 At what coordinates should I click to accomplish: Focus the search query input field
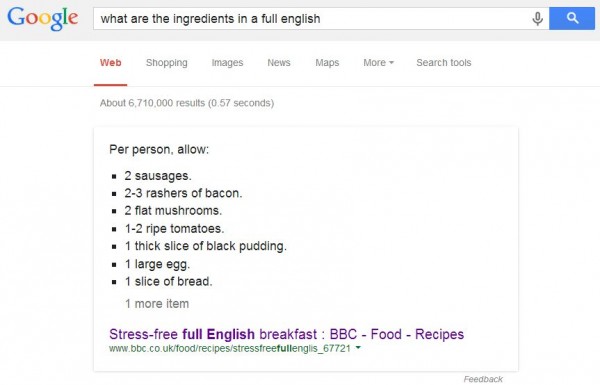[x=314, y=18]
